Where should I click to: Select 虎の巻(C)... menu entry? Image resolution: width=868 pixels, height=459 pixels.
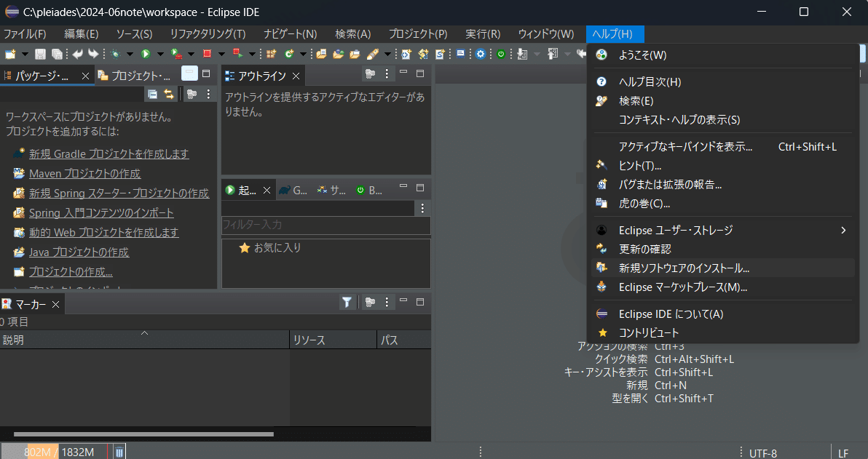click(723, 204)
